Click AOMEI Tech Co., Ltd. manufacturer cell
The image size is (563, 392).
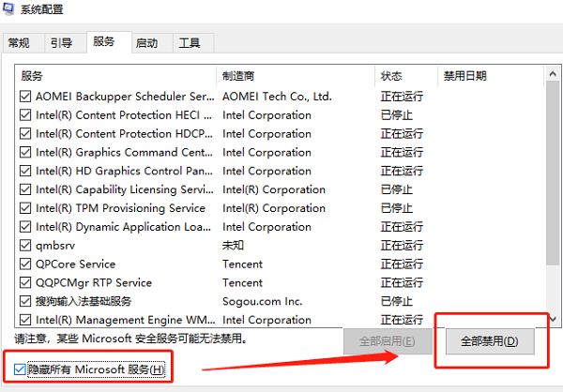click(277, 97)
